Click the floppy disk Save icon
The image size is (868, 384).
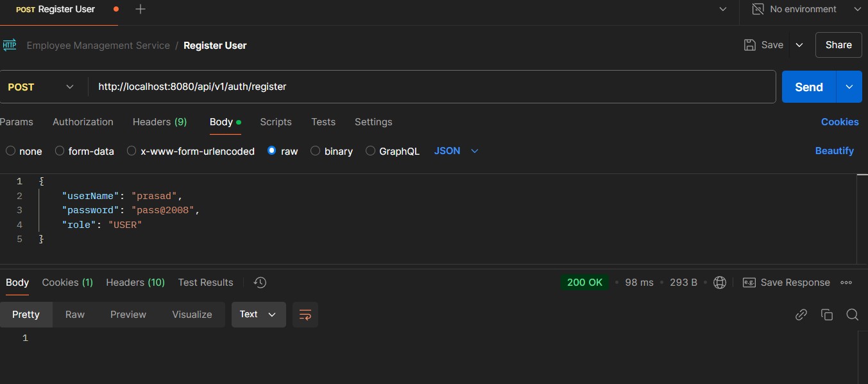coord(749,45)
